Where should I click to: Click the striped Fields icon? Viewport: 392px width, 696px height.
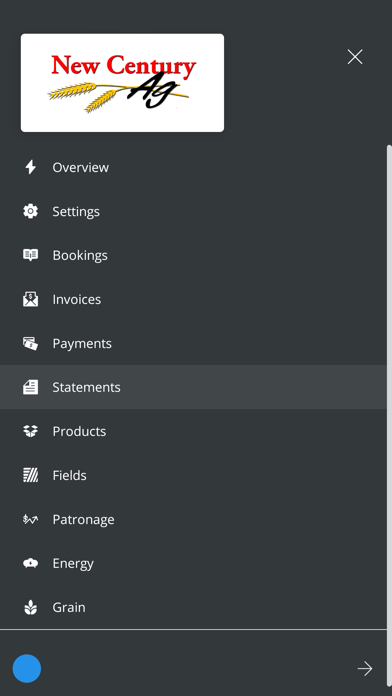pos(30,475)
